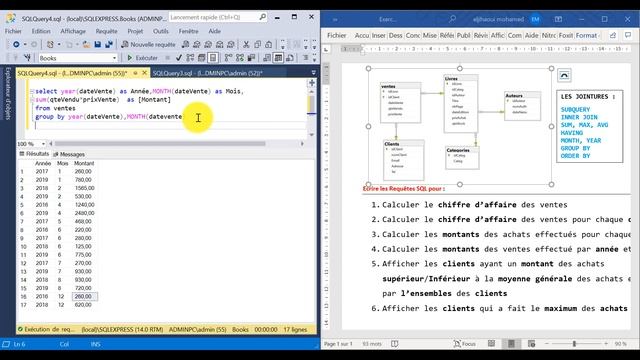Click the Display Estimated Execution Plan icon
The image size is (640, 360).
point(190,58)
